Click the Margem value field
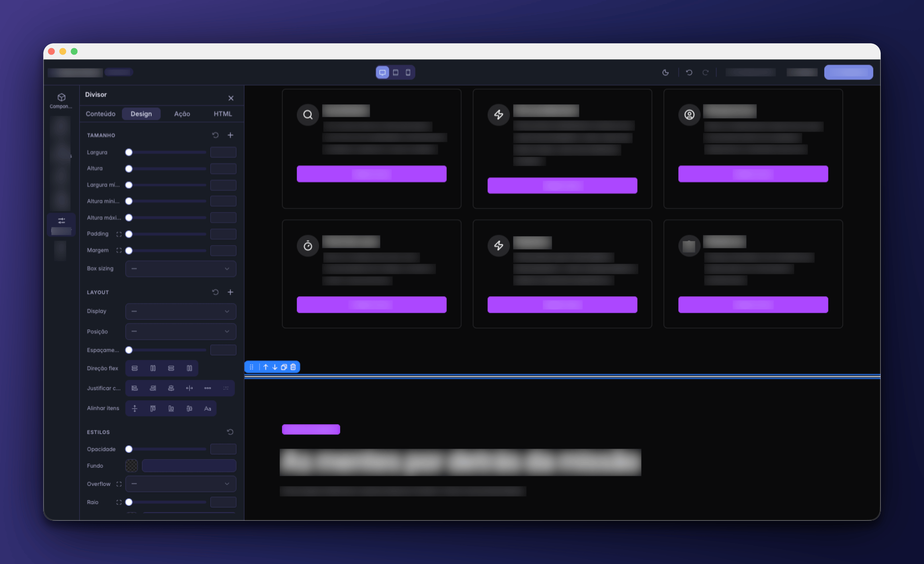The image size is (924, 564). [x=223, y=250]
